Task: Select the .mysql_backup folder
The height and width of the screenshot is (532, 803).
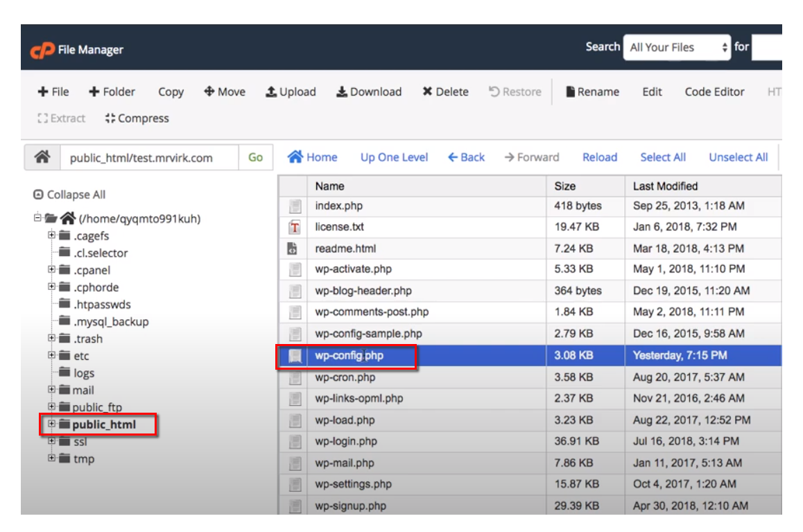Action: [x=104, y=322]
